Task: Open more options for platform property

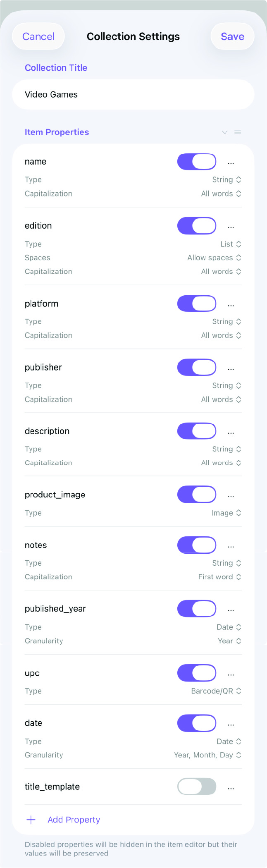Action: pyautogui.click(x=231, y=305)
